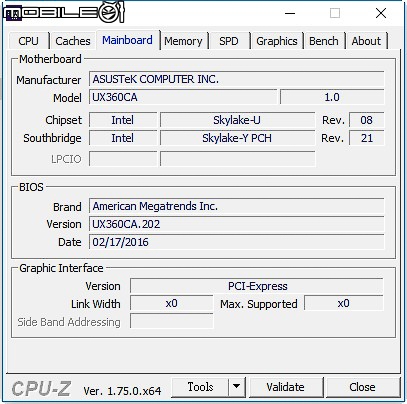Screen dimensions: 407x404
Task: Click the PCI-Express version field
Action: click(257, 286)
